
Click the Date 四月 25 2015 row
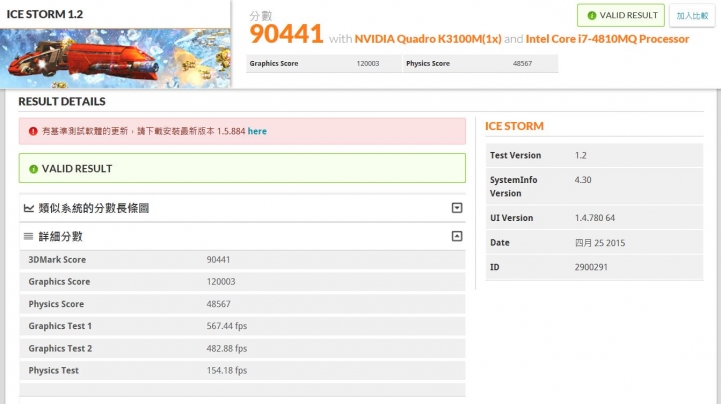pos(594,243)
